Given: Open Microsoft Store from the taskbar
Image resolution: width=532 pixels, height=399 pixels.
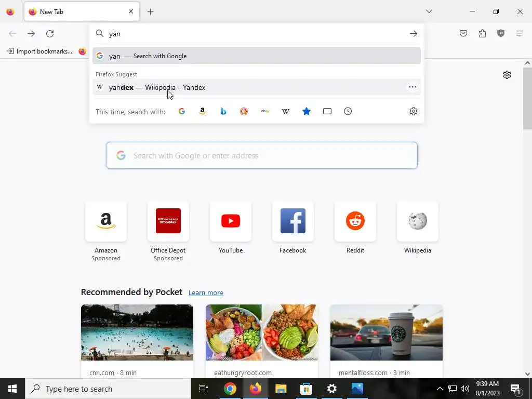Looking at the screenshot, I should pyautogui.click(x=306, y=389).
